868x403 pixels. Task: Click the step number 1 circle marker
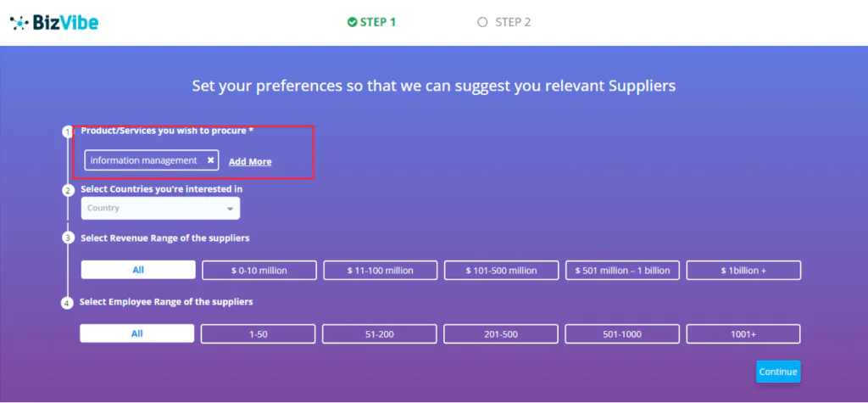point(68,132)
